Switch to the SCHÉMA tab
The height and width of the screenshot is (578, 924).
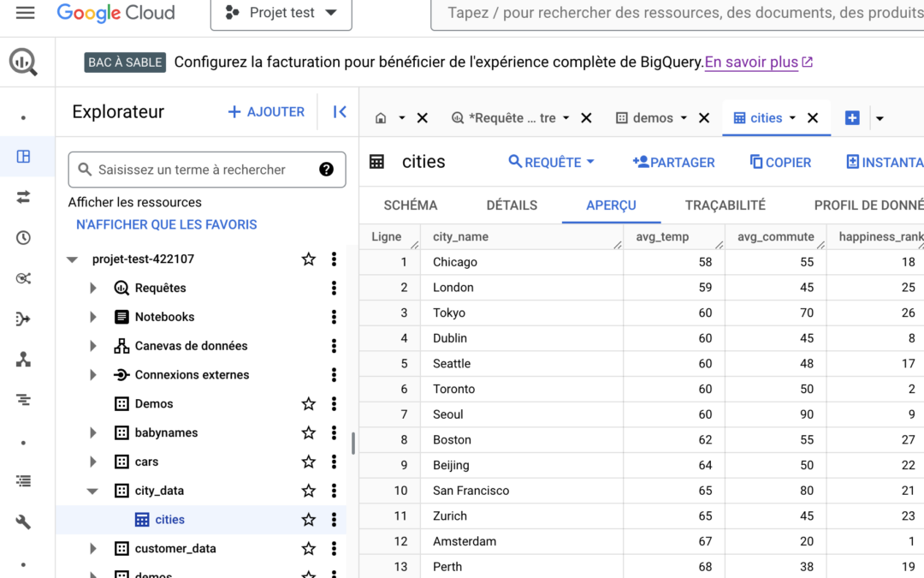pyautogui.click(x=411, y=206)
